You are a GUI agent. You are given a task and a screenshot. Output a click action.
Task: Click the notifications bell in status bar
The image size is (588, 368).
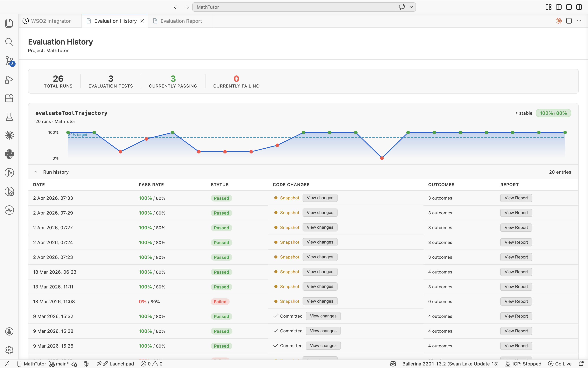tap(581, 364)
